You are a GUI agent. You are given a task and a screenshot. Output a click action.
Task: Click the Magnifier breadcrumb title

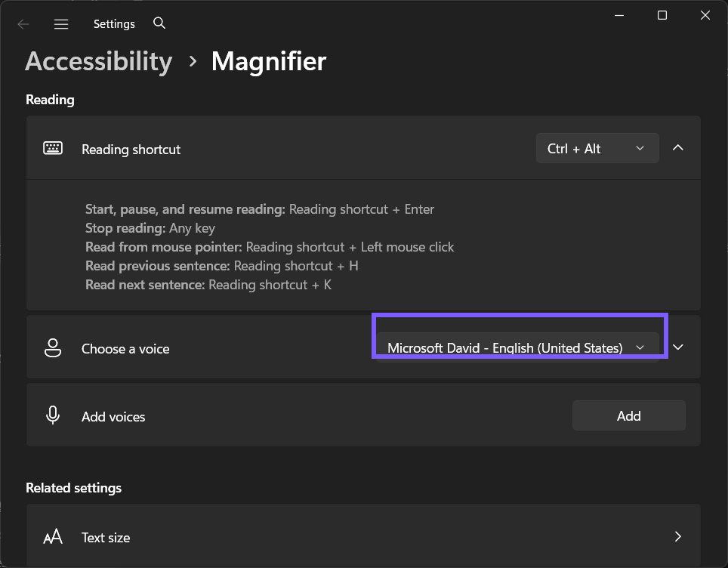(x=269, y=61)
